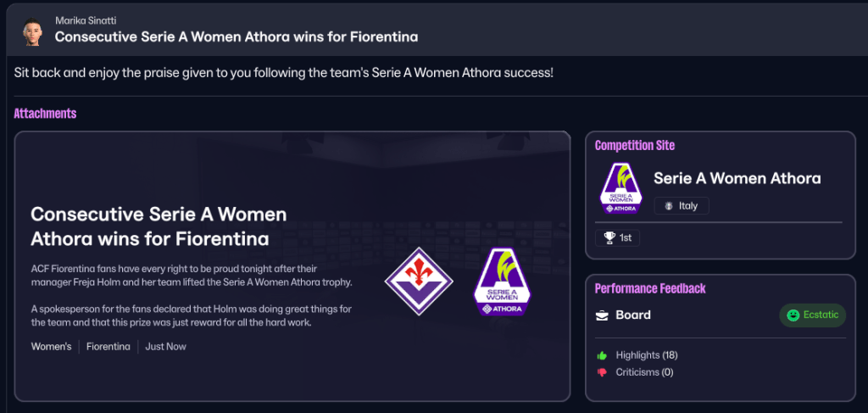
Task: Open the Performance Feedback panel heading
Action: pos(650,289)
